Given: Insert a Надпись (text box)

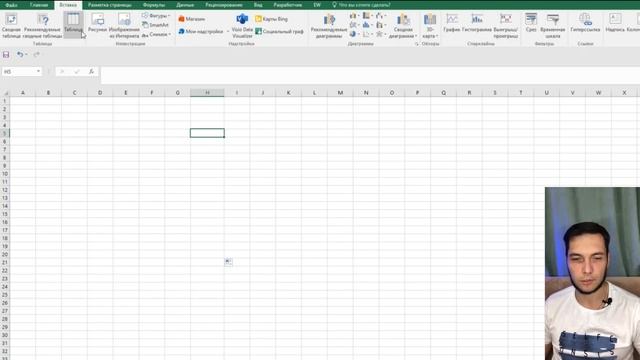Looking at the screenshot, I should [615, 23].
